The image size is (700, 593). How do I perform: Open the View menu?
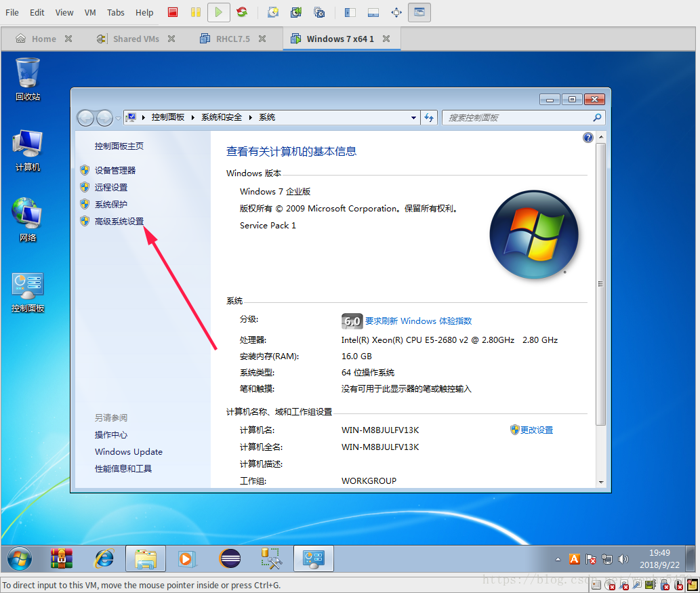click(x=64, y=12)
